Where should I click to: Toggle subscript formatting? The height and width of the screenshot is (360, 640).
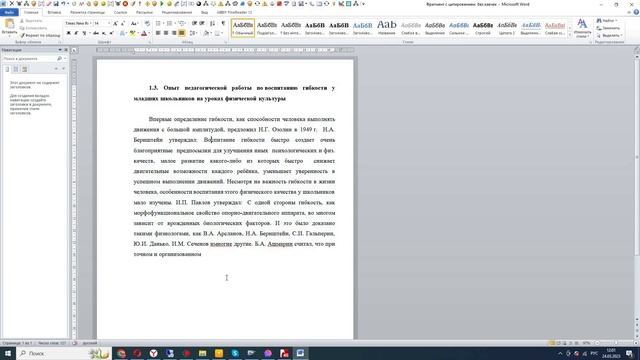pyautogui.click(x=104, y=33)
